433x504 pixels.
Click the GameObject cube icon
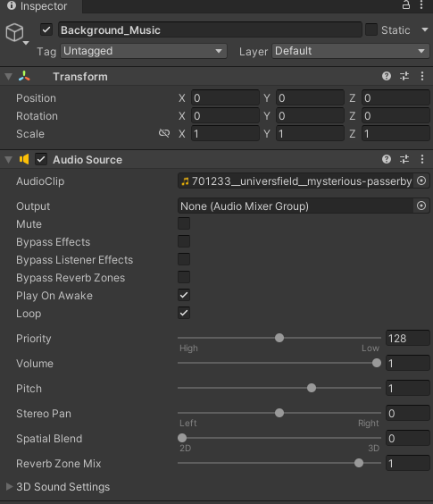coord(14,32)
